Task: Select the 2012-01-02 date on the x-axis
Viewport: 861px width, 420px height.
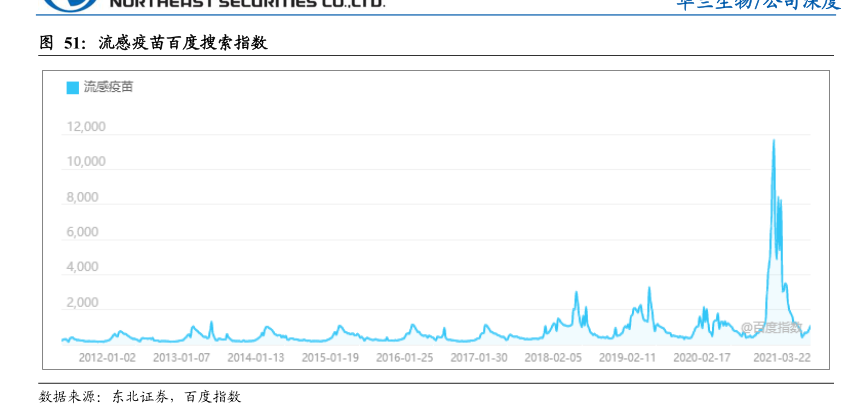Action: click(107, 357)
